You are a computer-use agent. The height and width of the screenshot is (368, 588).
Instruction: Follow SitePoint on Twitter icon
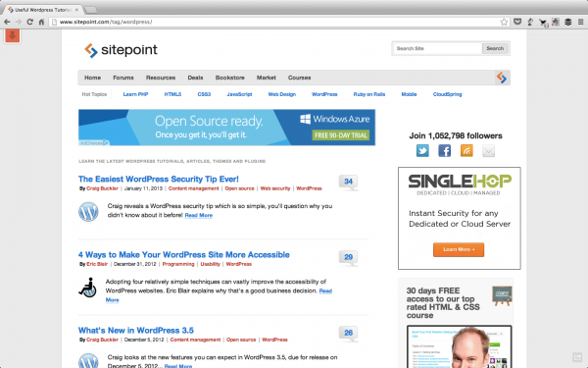pyautogui.click(x=422, y=151)
